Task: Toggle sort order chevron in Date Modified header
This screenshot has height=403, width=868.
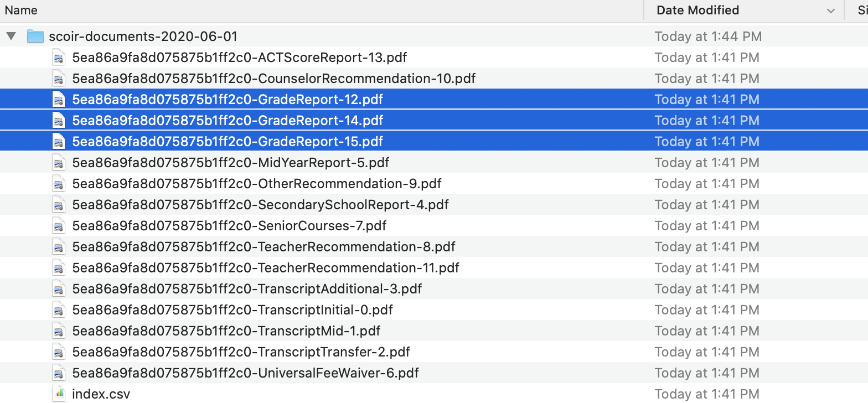Action: coord(830,11)
